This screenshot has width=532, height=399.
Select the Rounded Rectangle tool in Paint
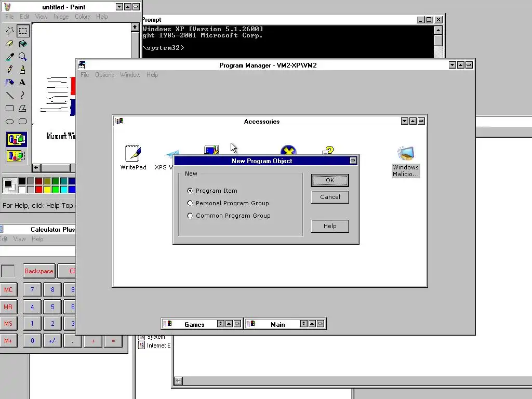[23, 121]
